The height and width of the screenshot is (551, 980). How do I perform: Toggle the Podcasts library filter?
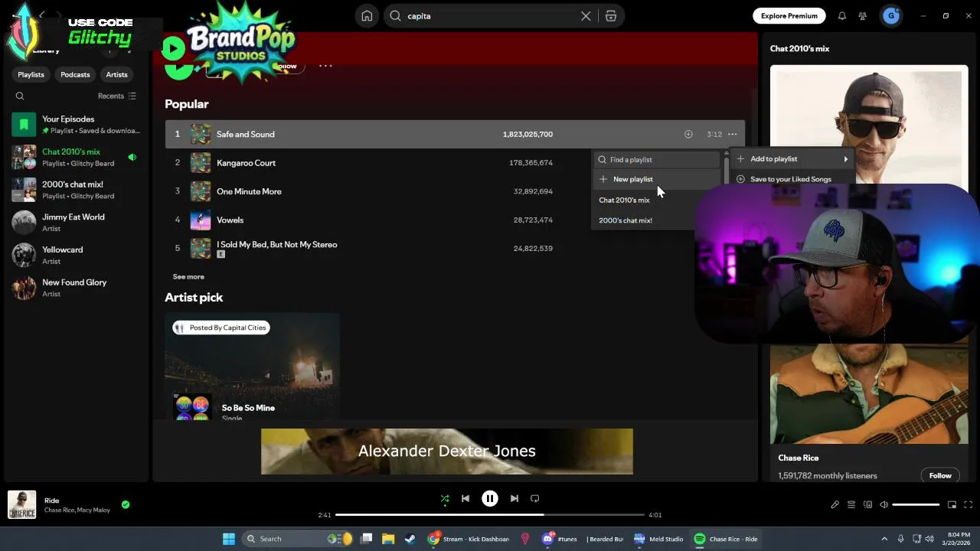click(75, 74)
